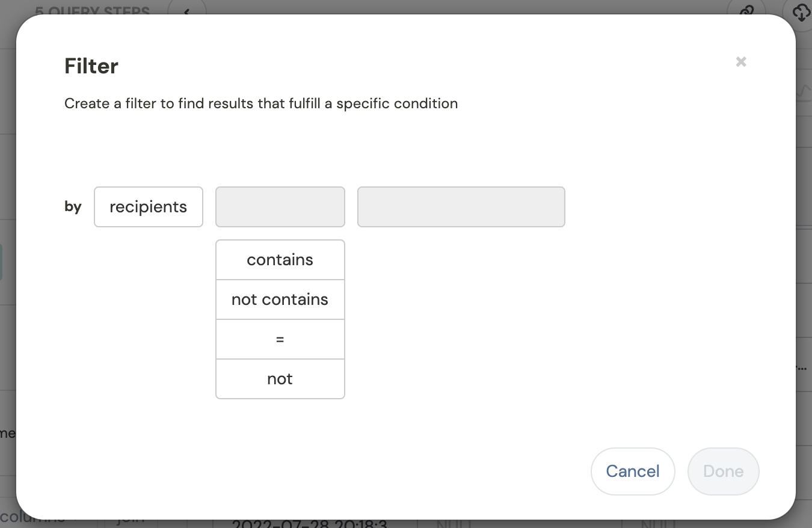Choose the 'contains' operator option
Screen dimensions: 812x528
280,260
